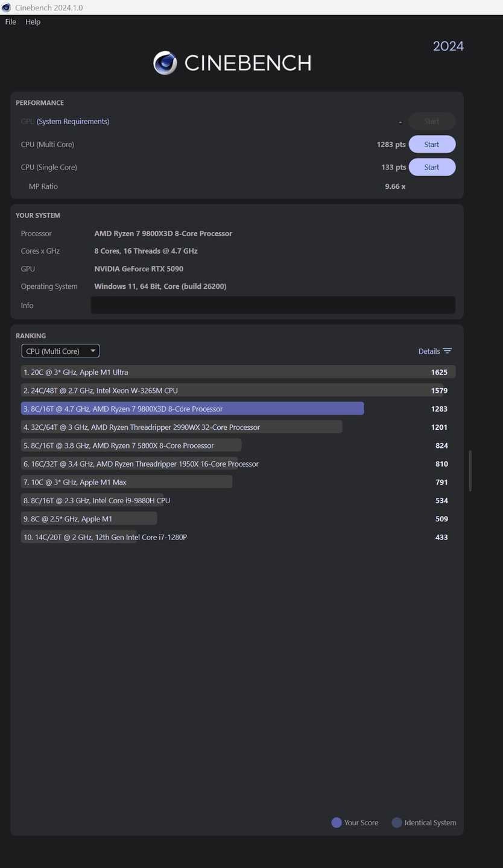
Task: Click the 9.66 x MP Ratio value
Action: coord(395,186)
